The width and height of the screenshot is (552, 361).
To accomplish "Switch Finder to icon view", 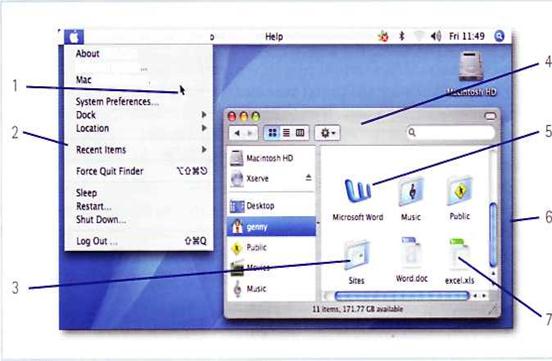I will [272, 133].
